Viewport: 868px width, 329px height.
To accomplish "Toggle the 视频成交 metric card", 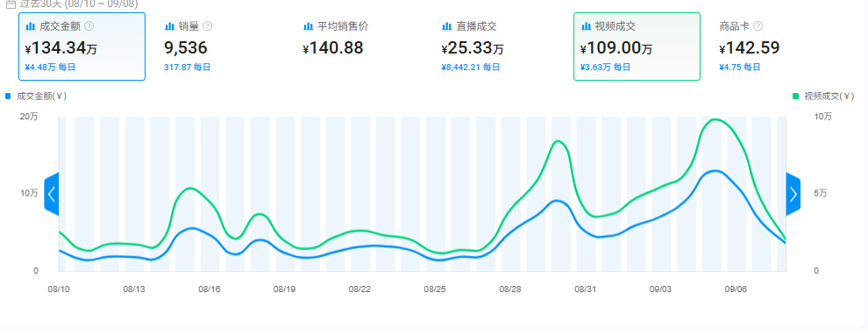I will 637,46.
